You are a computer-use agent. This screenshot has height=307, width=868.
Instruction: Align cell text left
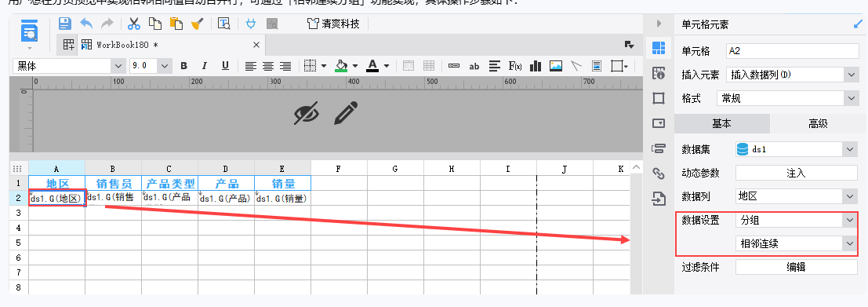[x=252, y=66]
